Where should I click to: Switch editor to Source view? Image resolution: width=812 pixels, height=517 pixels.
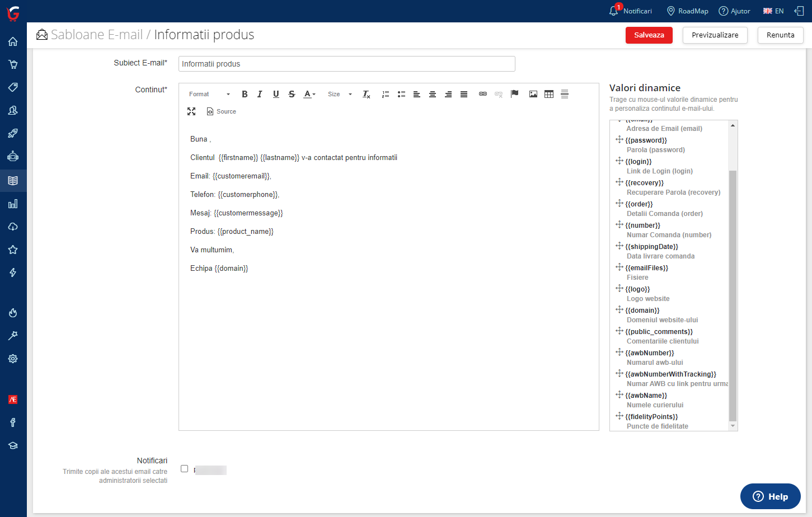222,111
